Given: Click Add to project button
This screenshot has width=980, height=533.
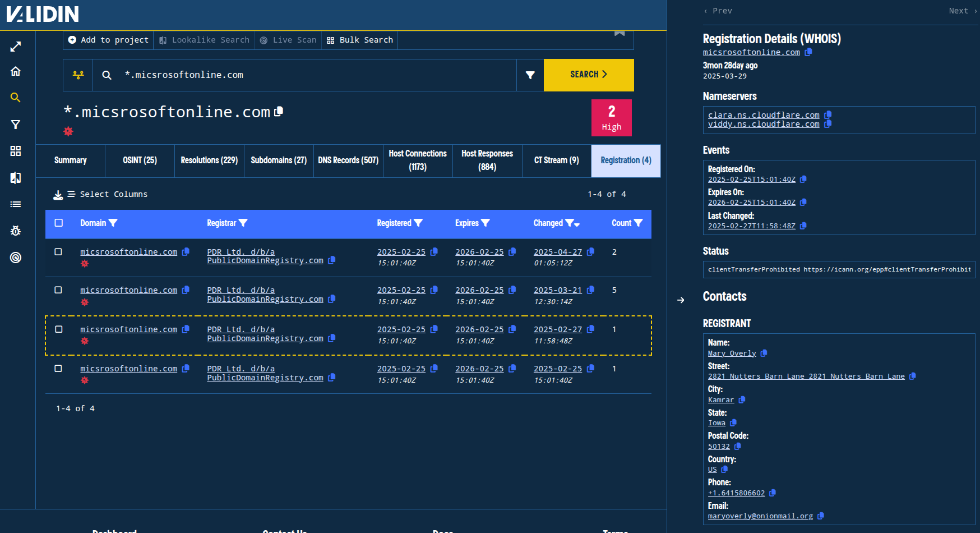Looking at the screenshot, I should click(x=108, y=40).
